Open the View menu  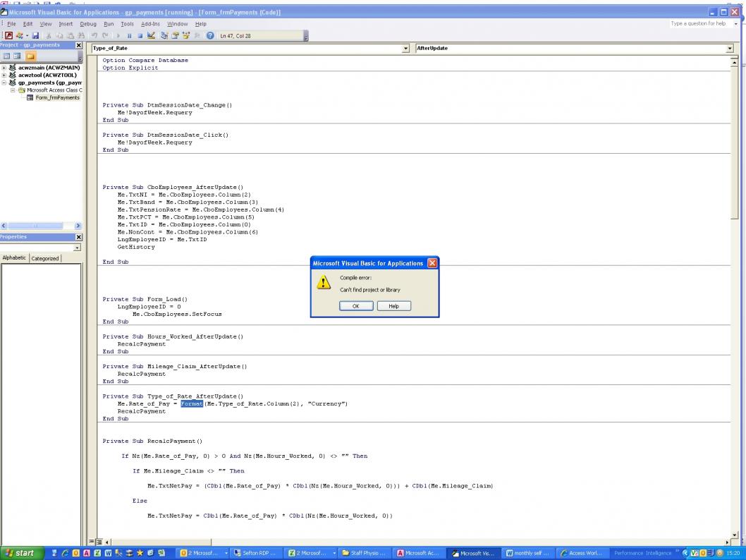point(46,24)
